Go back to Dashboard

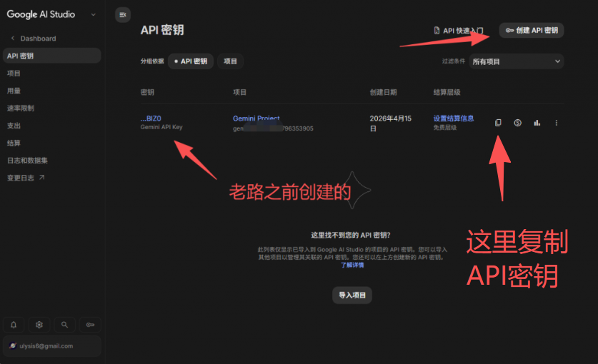click(x=34, y=39)
